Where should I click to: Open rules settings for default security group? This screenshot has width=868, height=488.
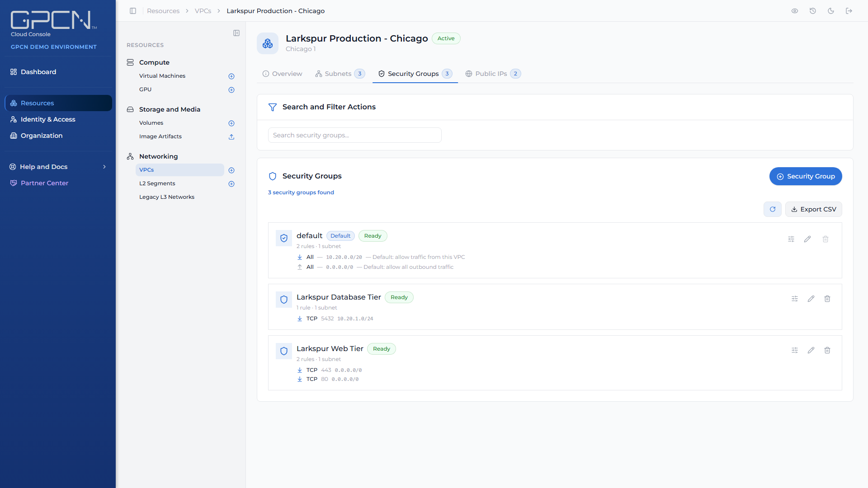[791, 239]
